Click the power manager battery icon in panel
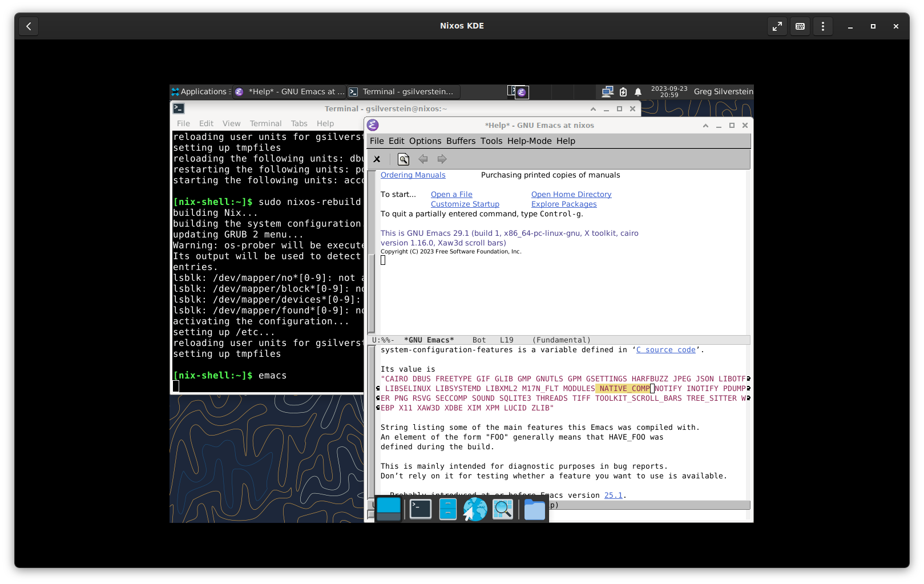The height and width of the screenshot is (584, 924). point(623,92)
